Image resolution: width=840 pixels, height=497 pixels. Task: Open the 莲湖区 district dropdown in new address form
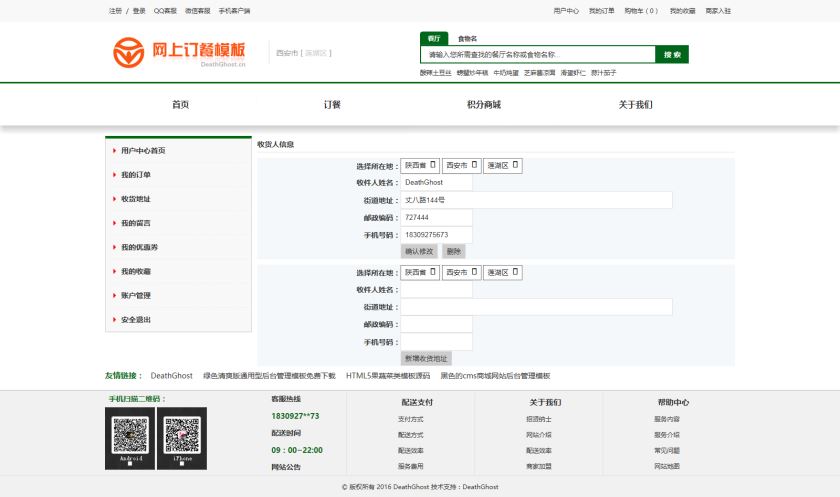[502, 272]
